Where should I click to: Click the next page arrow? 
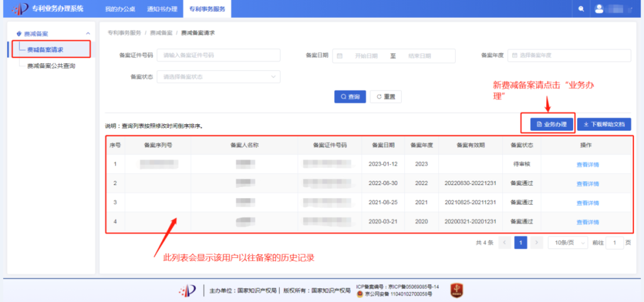click(x=537, y=243)
